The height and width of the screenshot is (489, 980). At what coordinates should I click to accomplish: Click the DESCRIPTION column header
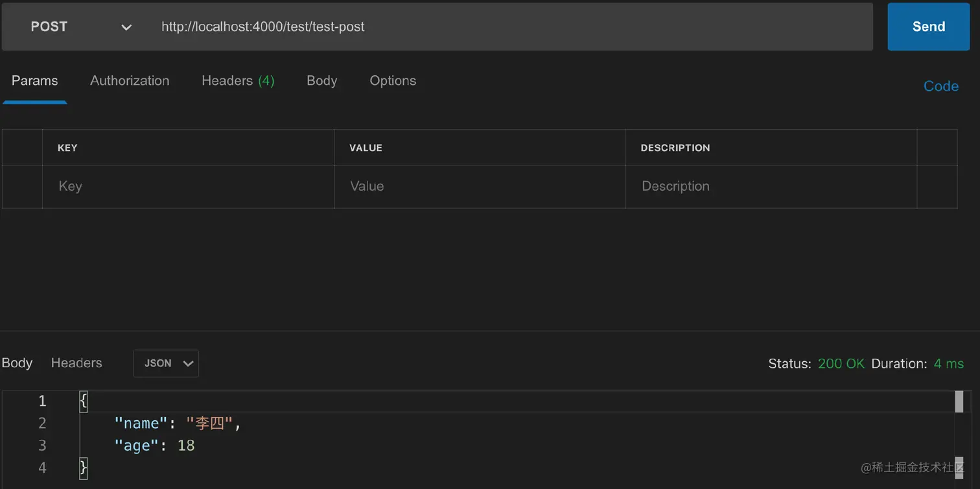coord(675,148)
